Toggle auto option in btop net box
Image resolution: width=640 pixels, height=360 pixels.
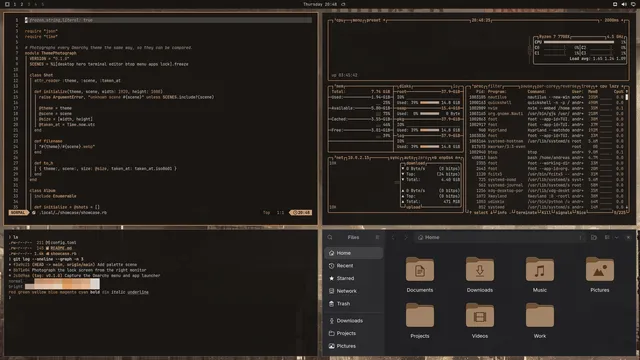pos(408,158)
